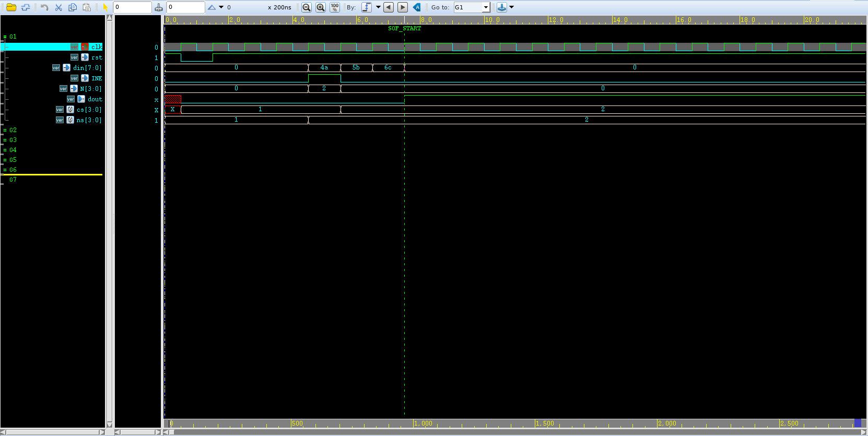Click the Paste clipboard icon

click(87, 7)
